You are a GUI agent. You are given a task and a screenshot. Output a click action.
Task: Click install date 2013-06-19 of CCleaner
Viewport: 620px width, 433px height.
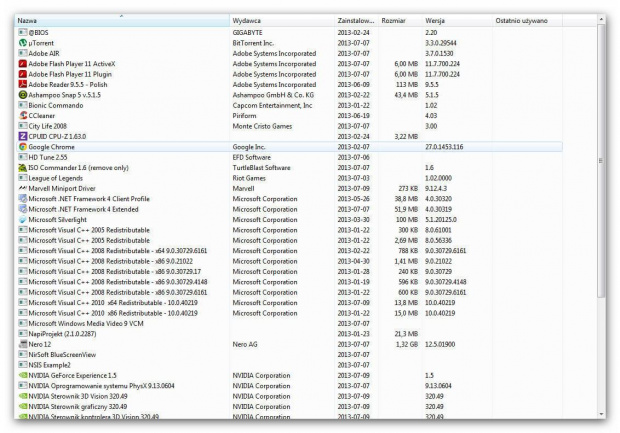[x=353, y=115]
